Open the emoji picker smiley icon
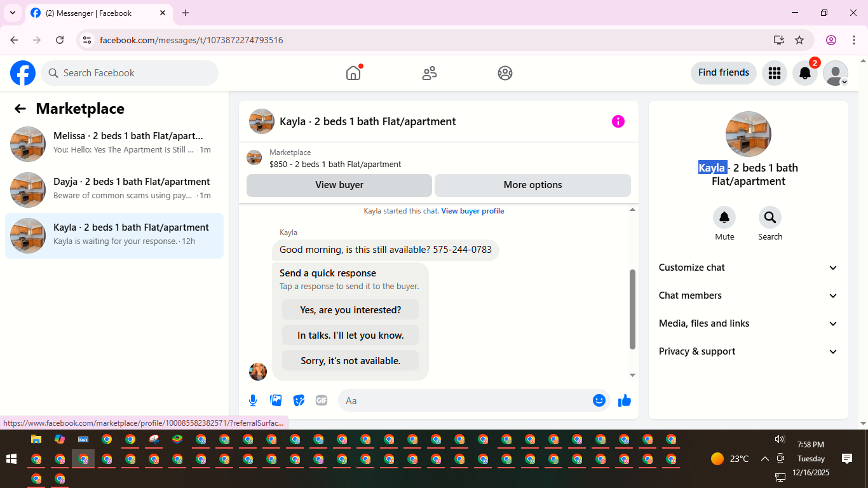The height and width of the screenshot is (488, 868). pyautogui.click(x=599, y=400)
